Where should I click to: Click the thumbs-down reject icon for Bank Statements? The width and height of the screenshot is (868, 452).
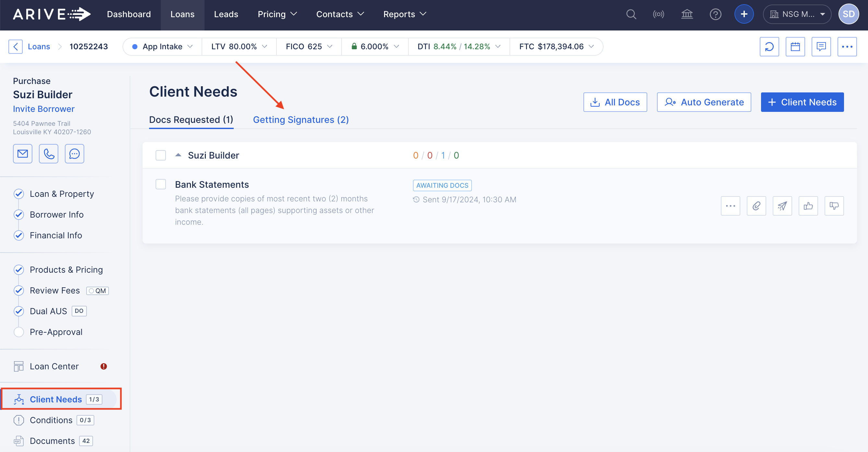click(x=834, y=206)
